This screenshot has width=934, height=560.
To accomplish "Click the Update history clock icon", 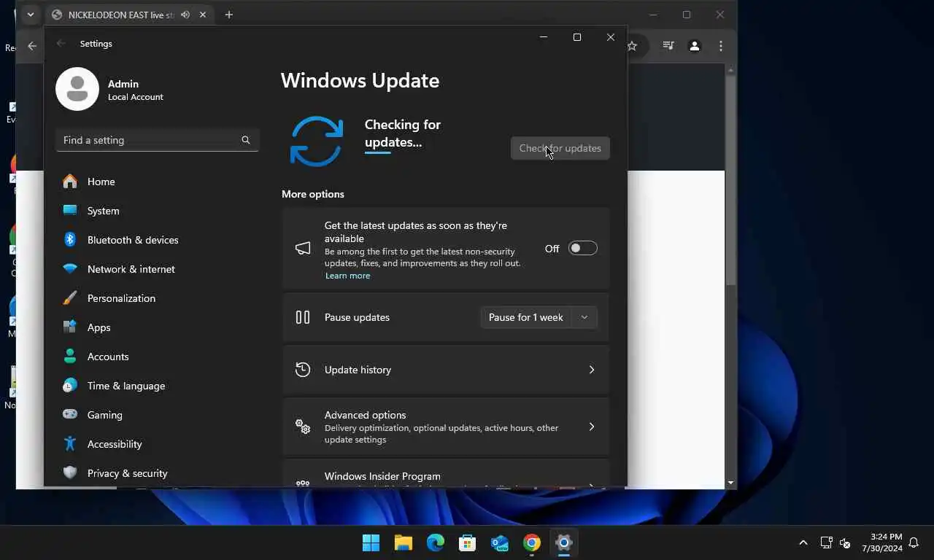I will [303, 370].
